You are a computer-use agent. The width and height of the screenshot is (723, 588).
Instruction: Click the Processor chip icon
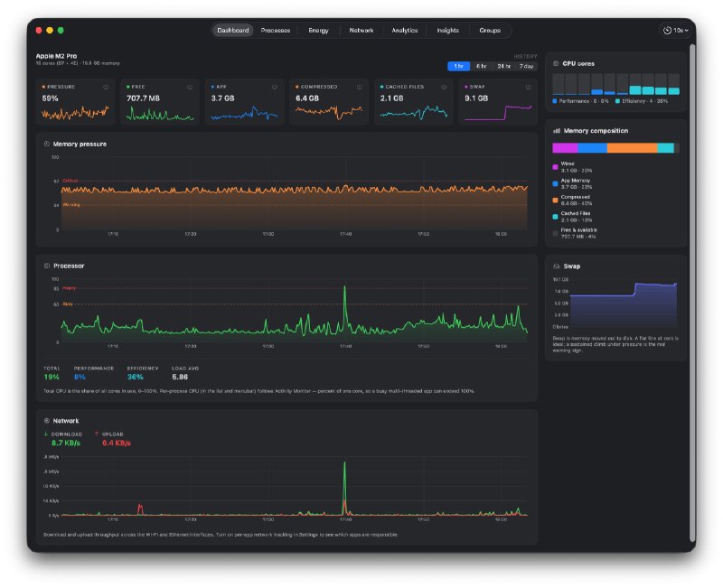47,266
